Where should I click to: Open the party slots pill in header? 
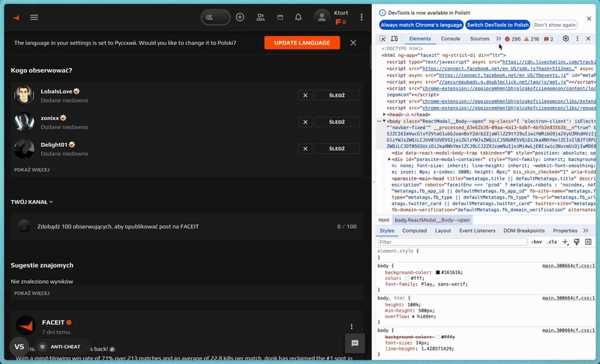coord(216,17)
